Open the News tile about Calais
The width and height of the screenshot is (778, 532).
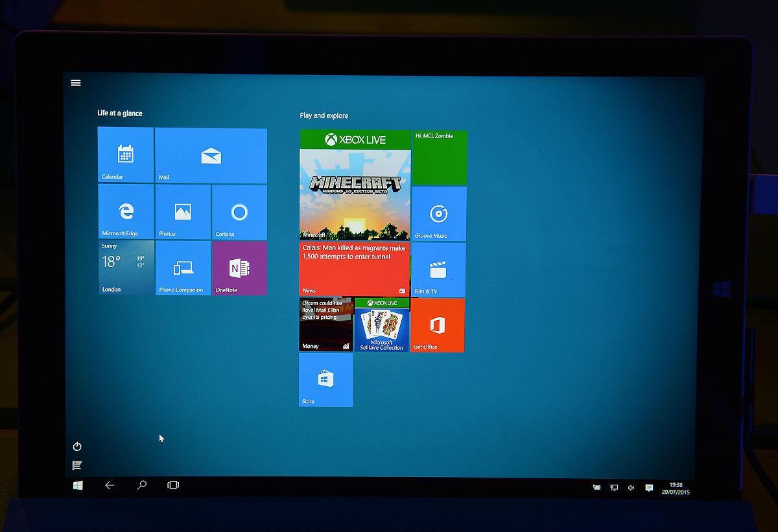point(355,269)
